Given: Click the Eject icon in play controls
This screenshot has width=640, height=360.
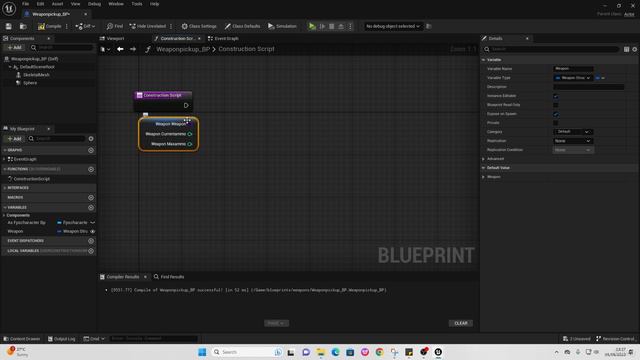Looking at the screenshot, I should pos(341,26).
